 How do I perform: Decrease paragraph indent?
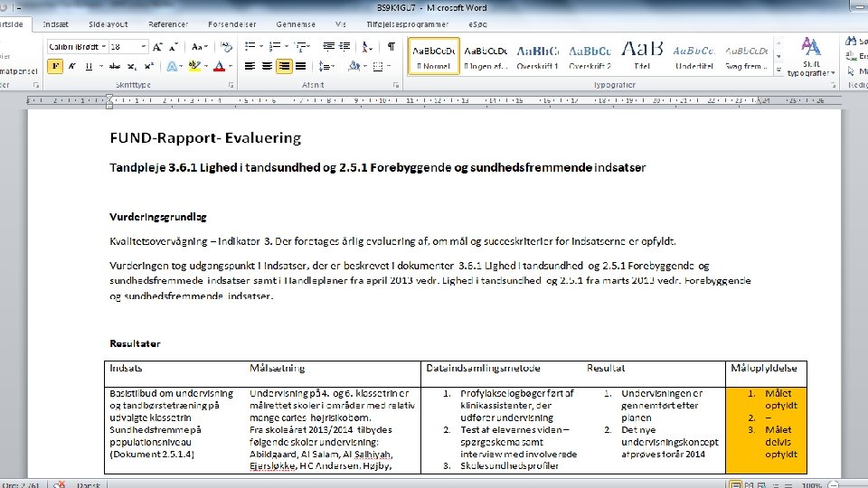point(328,46)
